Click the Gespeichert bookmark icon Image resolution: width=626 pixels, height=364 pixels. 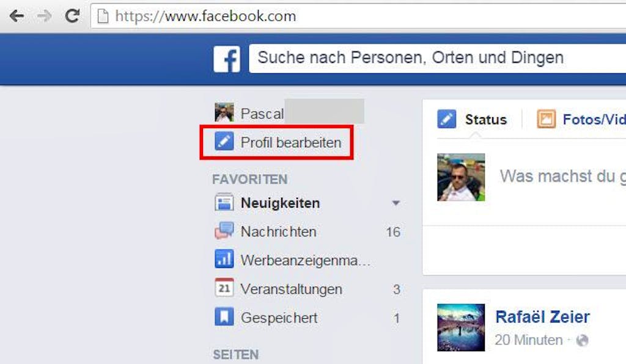pos(224,316)
